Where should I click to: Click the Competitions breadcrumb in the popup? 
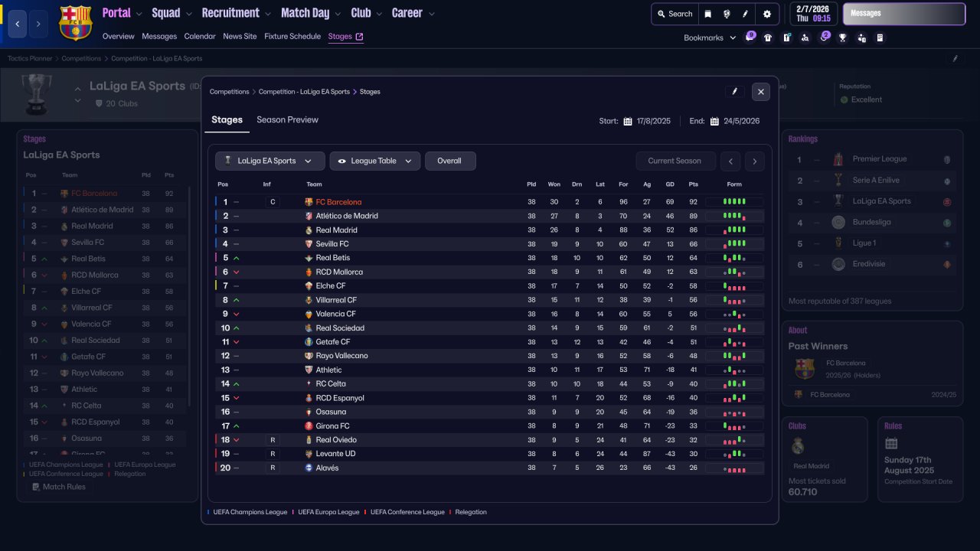tap(230, 92)
